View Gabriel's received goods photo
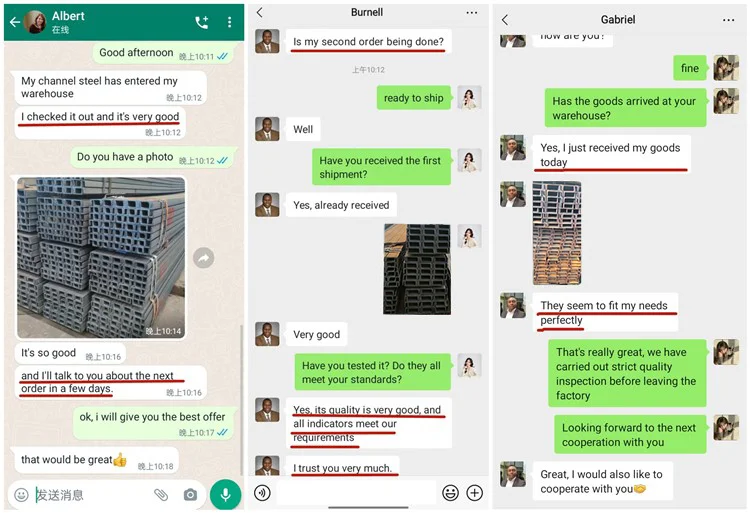This screenshot has height=513, width=750. pyautogui.click(x=557, y=233)
